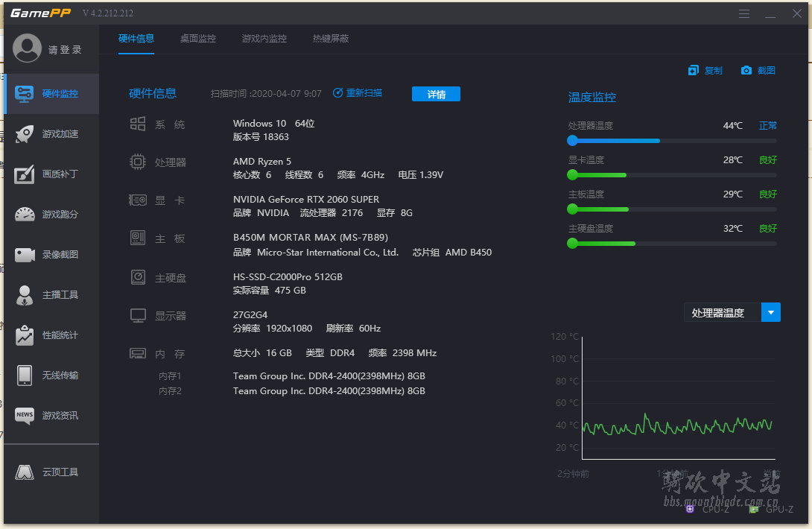Select the 画质补丁 sidebar icon
Viewport: 812px width, 529px height.
pyautogui.click(x=25, y=174)
